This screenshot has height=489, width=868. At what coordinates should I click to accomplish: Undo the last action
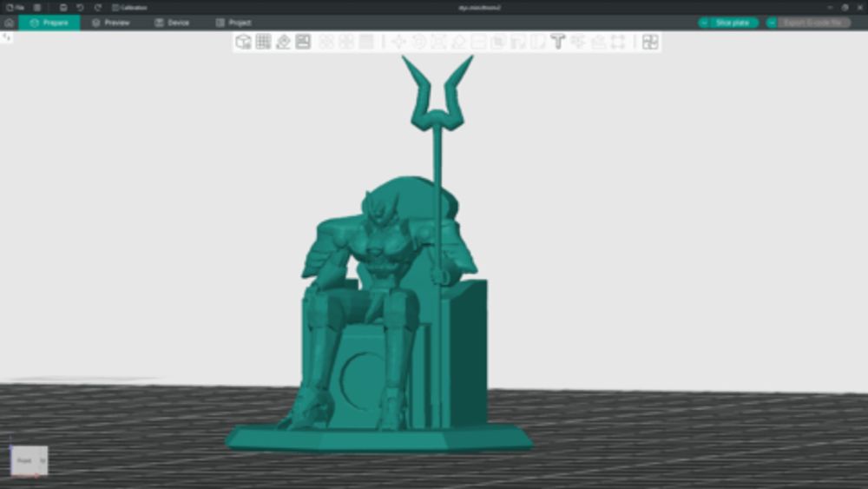80,7
